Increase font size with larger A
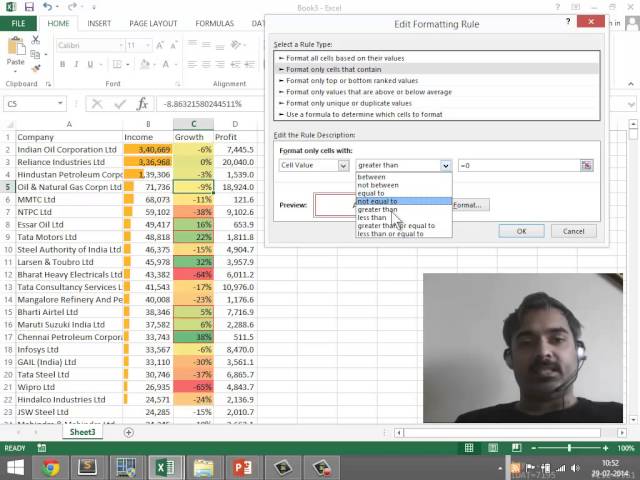The width and height of the screenshot is (640, 480). (160, 45)
